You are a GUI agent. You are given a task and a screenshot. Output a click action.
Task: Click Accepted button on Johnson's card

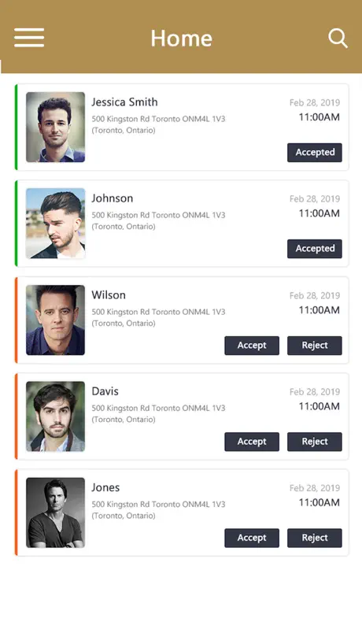pos(315,249)
